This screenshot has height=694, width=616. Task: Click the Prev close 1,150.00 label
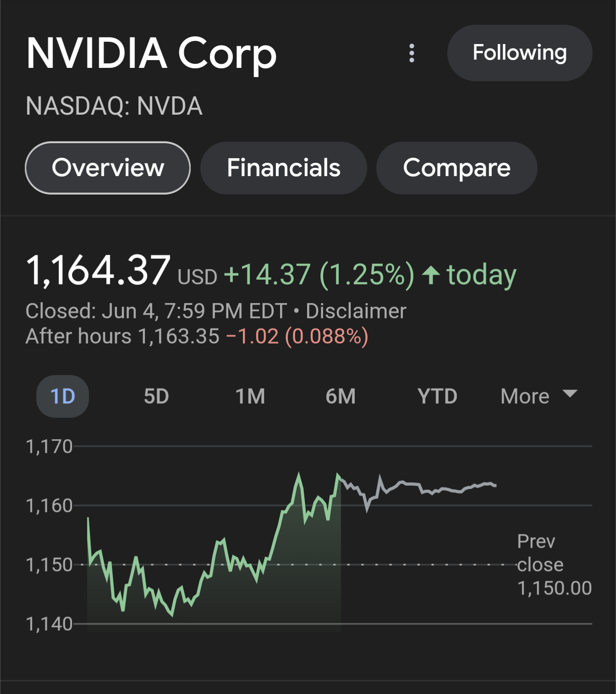(554, 565)
